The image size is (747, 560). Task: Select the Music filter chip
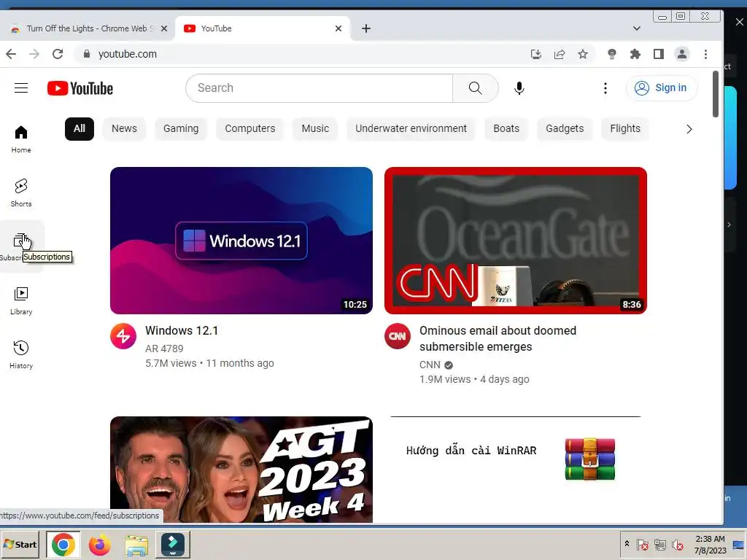click(x=315, y=129)
